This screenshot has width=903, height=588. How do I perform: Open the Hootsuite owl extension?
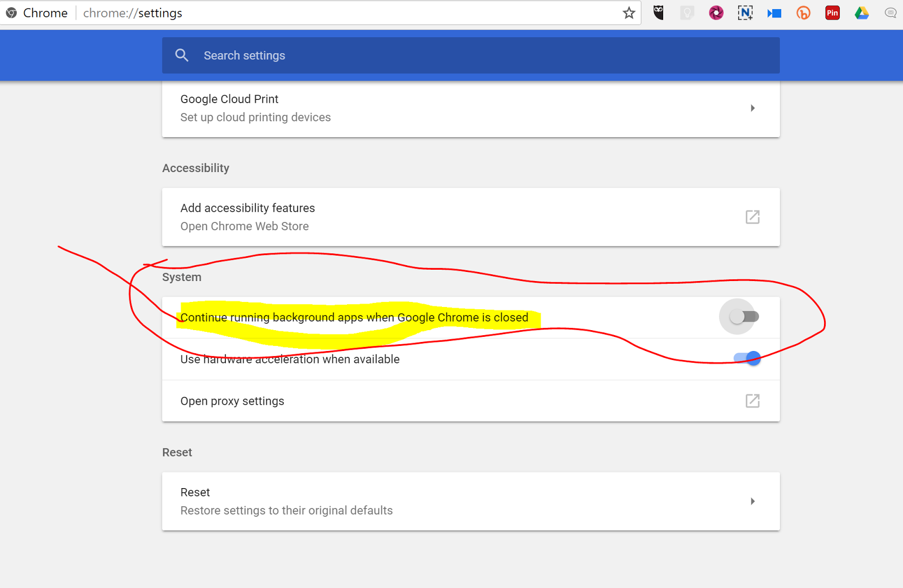[658, 12]
